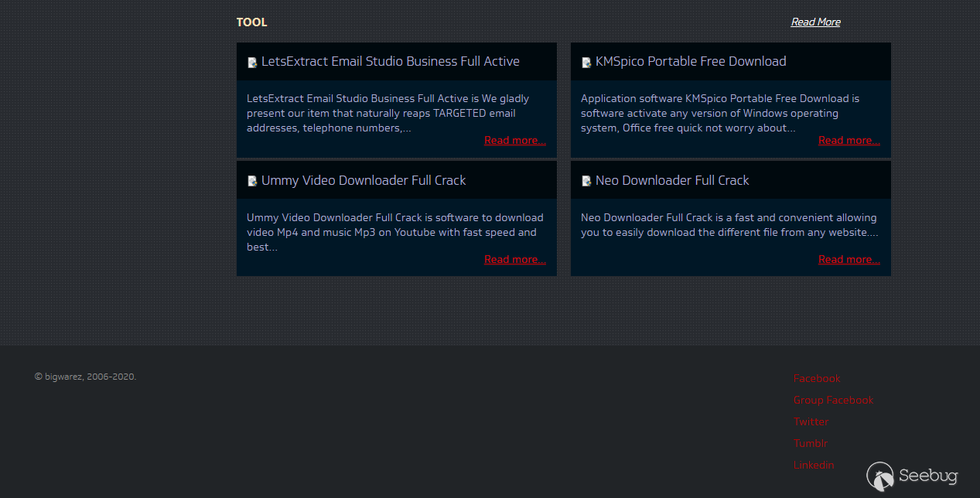Click the file icon next to Neo Downloader

point(586,181)
